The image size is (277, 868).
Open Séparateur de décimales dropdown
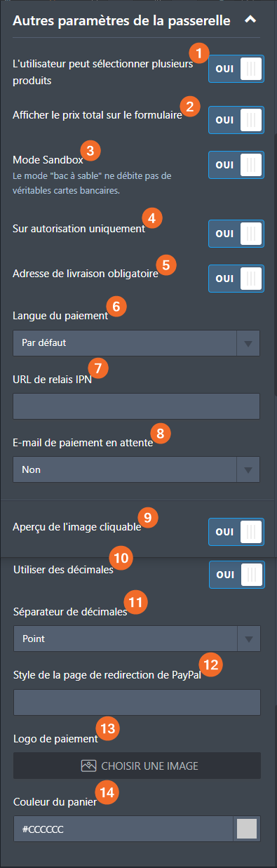(137, 639)
